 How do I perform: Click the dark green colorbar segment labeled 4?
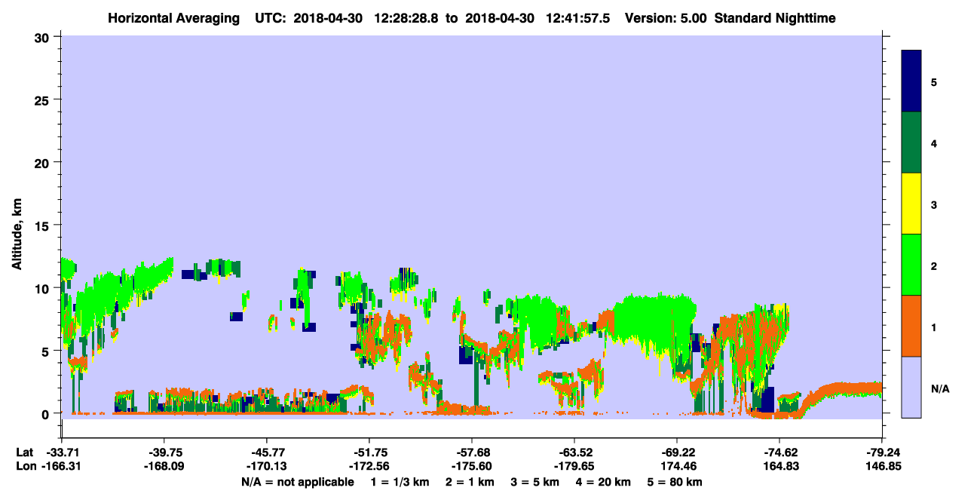911,143
